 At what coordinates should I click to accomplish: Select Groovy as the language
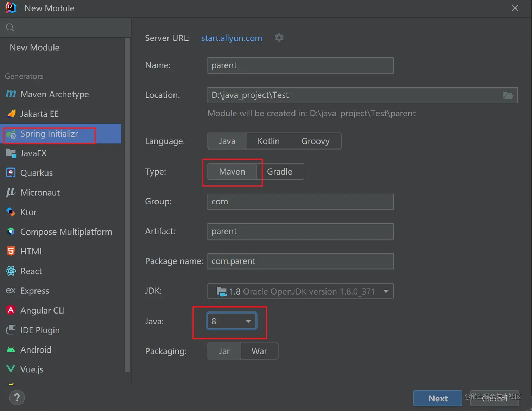(316, 141)
